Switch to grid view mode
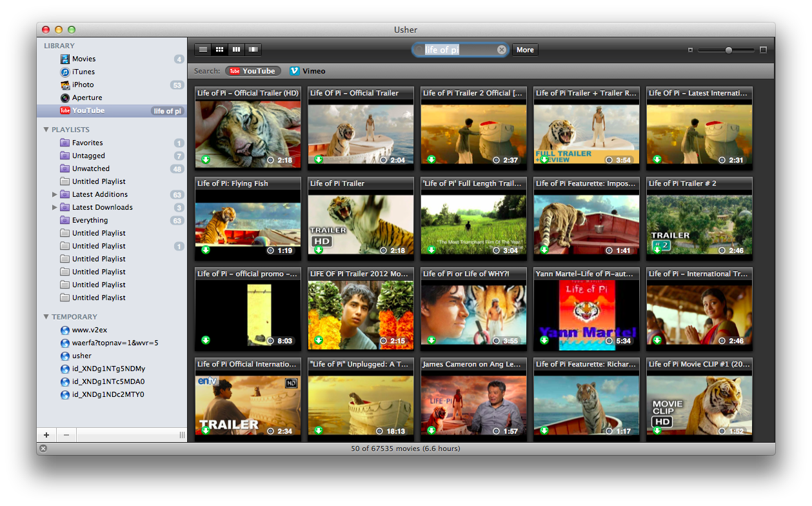This screenshot has height=506, width=812. (220, 49)
